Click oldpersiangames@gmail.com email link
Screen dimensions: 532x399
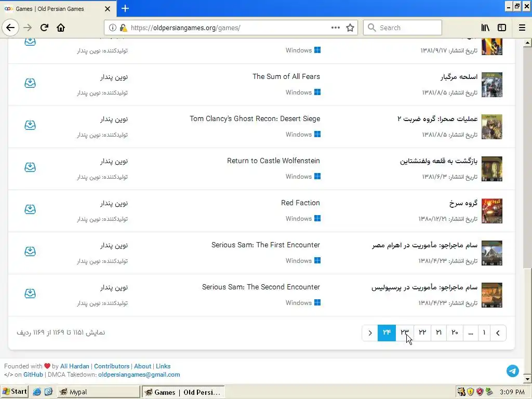(139, 375)
